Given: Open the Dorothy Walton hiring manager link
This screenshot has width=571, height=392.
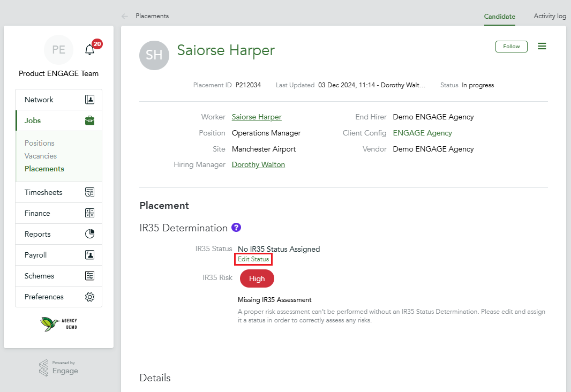Looking at the screenshot, I should click(x=258, y=164).
